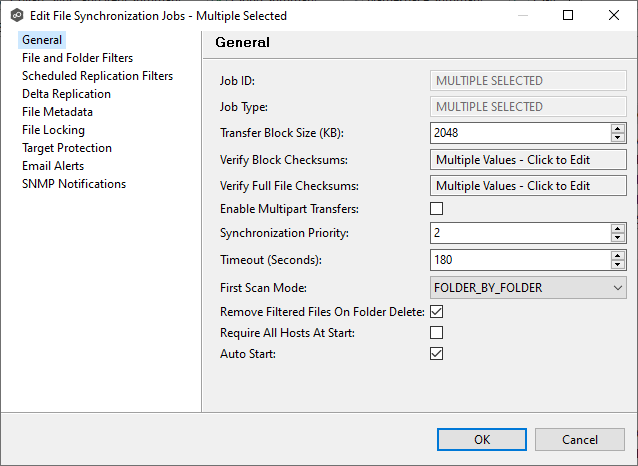Increase Synchronization Priority with up arrow
Viewport: 638px width, 466px height.
coord(618,228)
